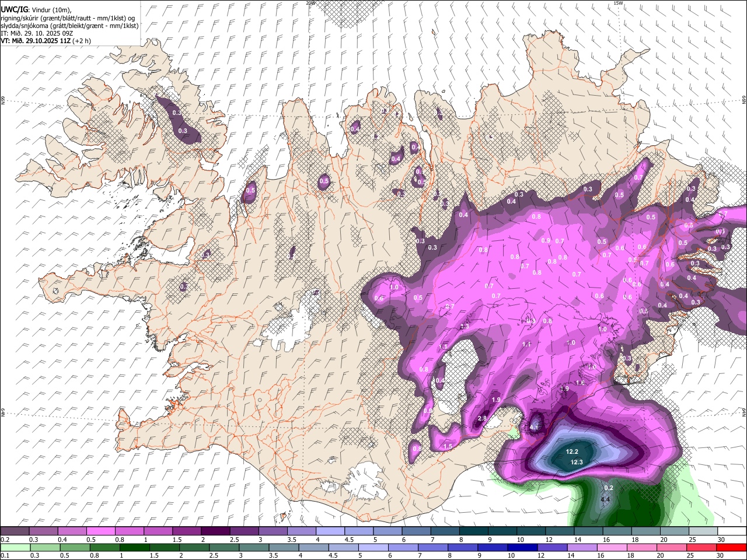
Task: Pick the dark green swatch labeled 1 in lower legend
Action: [134, 548]
